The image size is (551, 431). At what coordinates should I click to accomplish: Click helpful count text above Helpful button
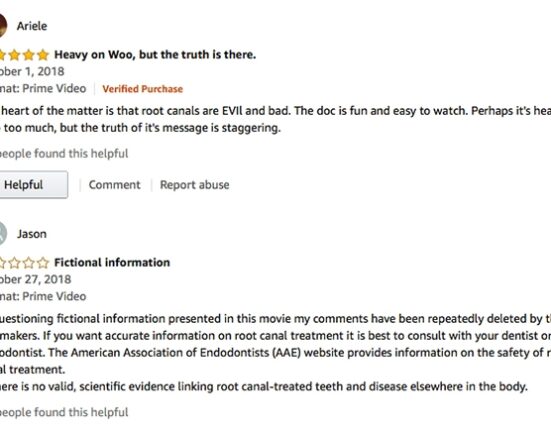pyautogui.click(x=64, y=154)
